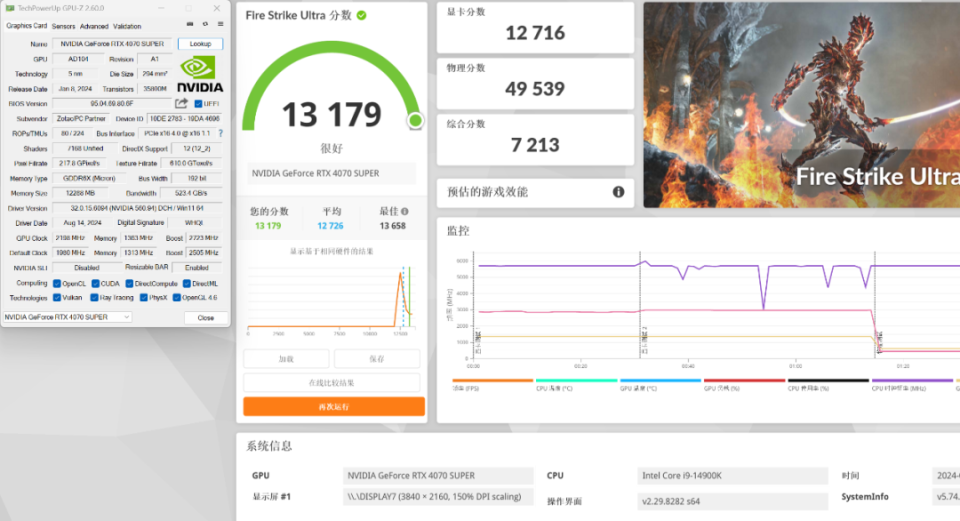Toggle the OpenCL checkbox
Image resolution: width=960 pixels, height=521 pixels.
(57, 283)
